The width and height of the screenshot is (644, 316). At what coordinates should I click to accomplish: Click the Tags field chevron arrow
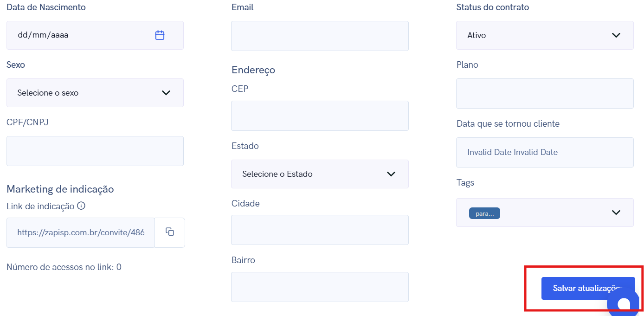tap(616, 213)
